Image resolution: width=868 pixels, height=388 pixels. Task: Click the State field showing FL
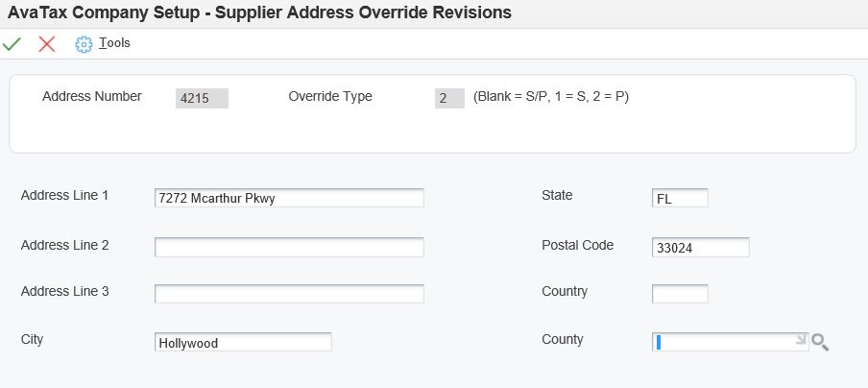[x=680, y=198]
